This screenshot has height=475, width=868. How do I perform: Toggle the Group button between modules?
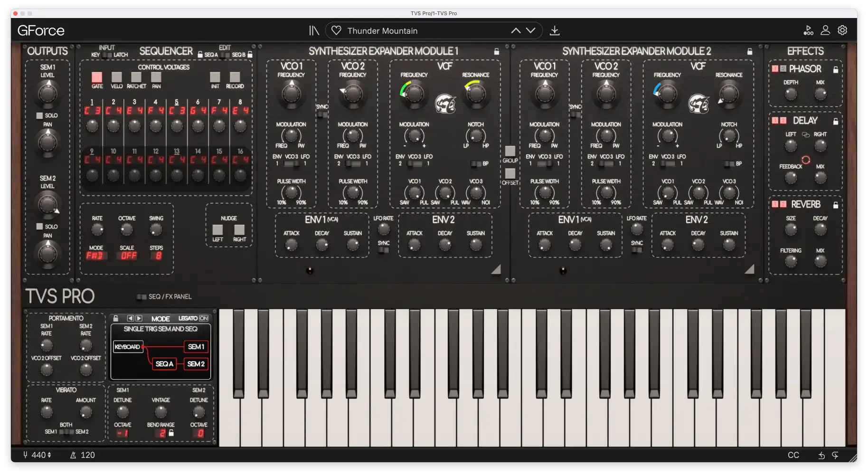[x=510, y=151]
